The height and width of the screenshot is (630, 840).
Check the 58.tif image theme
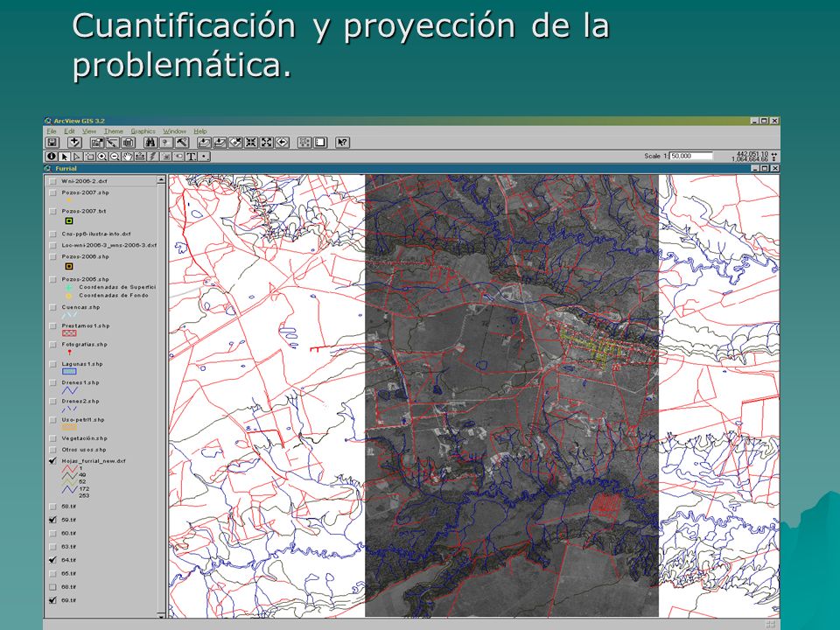pyautogui.click(x=52, y=507)
